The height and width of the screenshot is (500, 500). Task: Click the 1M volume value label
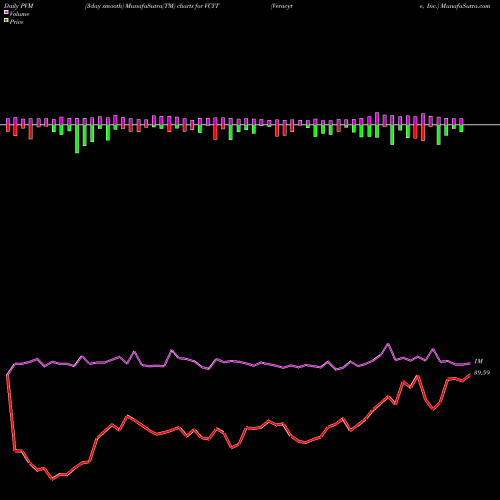478,361
